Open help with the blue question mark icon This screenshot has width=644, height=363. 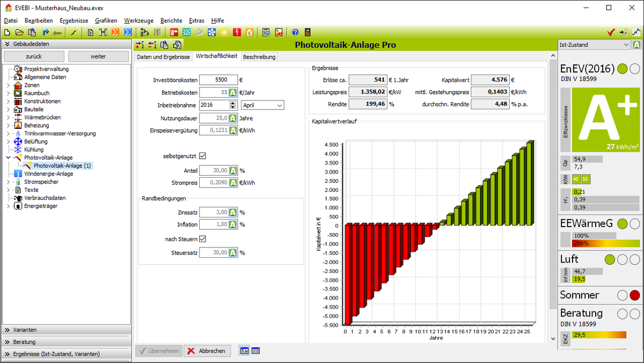(x=295, y=32)
